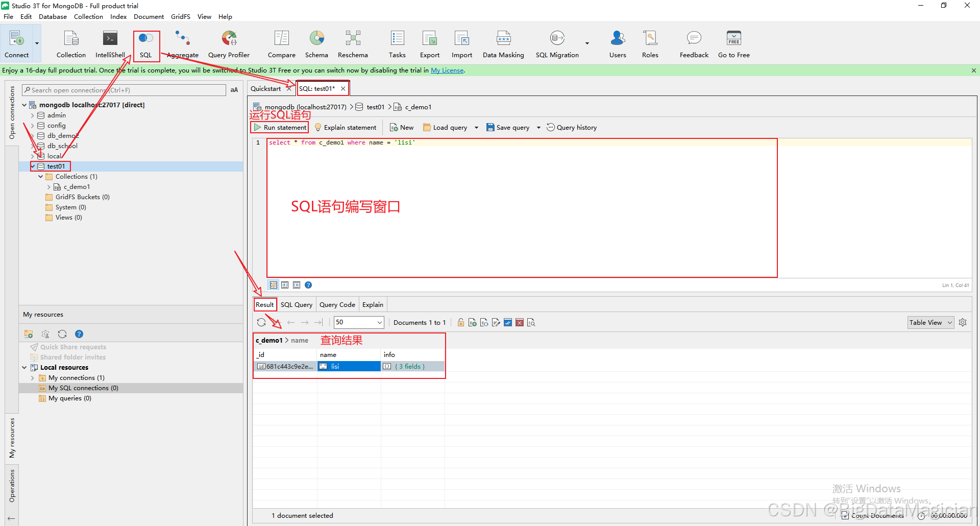Click the { 3 fields } info cell
The image size is (980, 526).
coord(412,366)
